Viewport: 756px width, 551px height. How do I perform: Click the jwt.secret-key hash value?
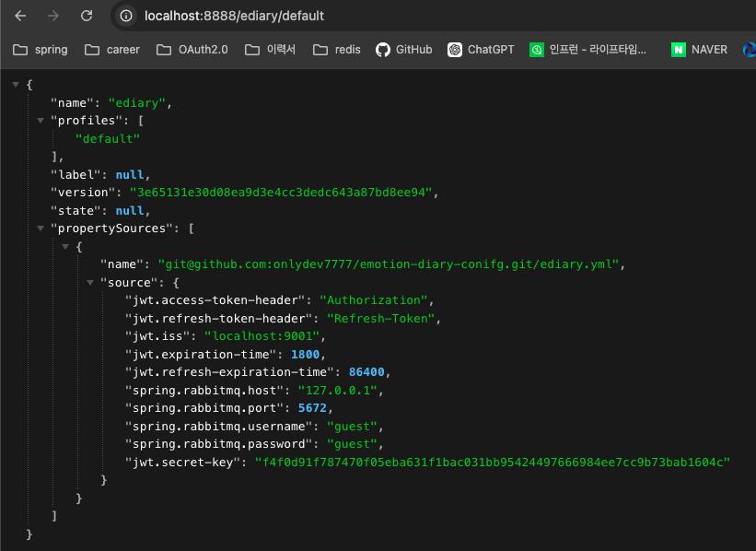(x=493, y=463)
